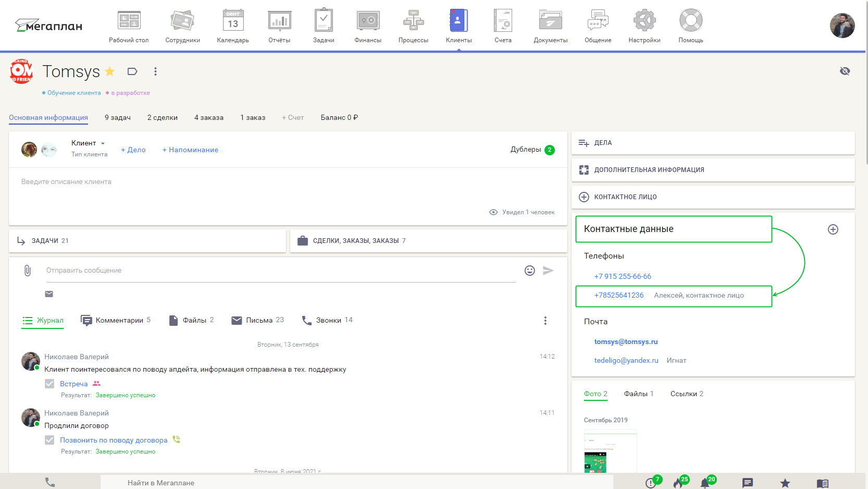Open the Задачи section icon

click(324, 21)
